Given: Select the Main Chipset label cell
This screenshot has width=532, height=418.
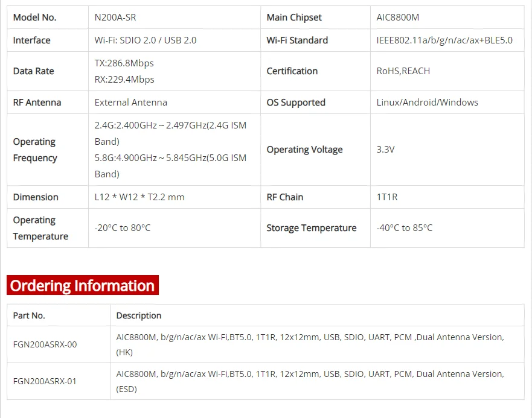Looking at the screenshot, I should [x=294, y=17].
